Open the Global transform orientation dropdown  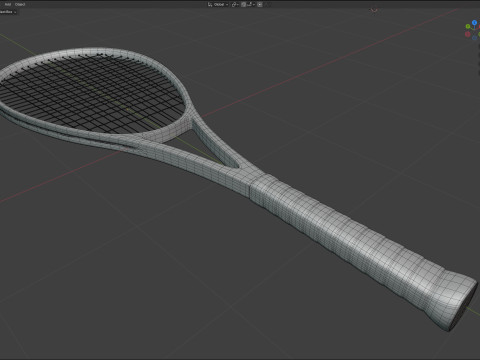coord(218,4)
